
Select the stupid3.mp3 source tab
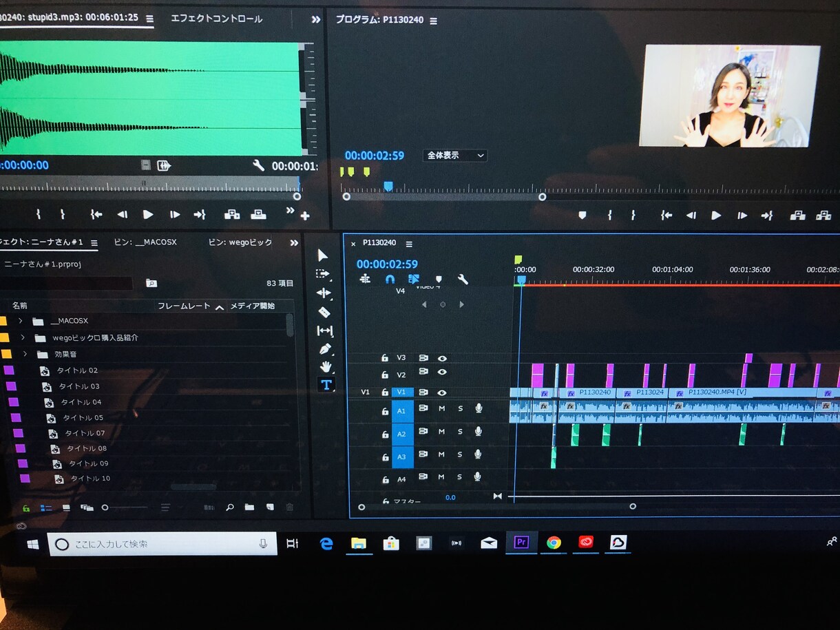(69, 18)
